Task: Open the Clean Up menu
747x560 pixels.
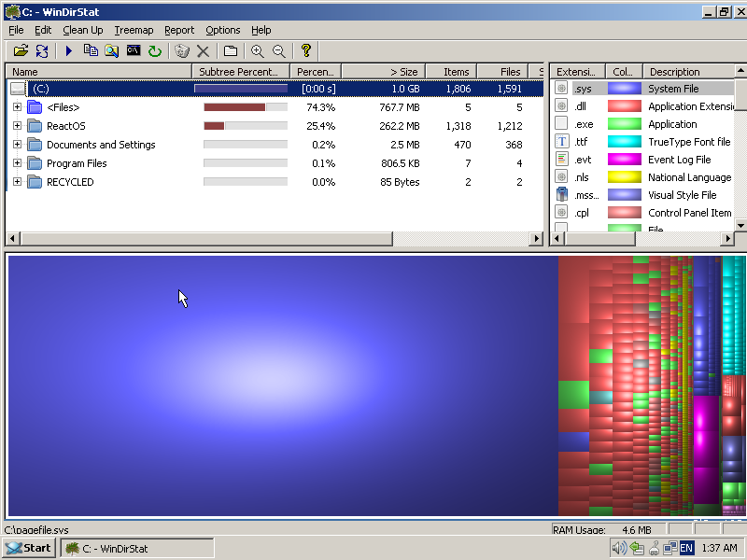Action: click(x=83, y=30)
